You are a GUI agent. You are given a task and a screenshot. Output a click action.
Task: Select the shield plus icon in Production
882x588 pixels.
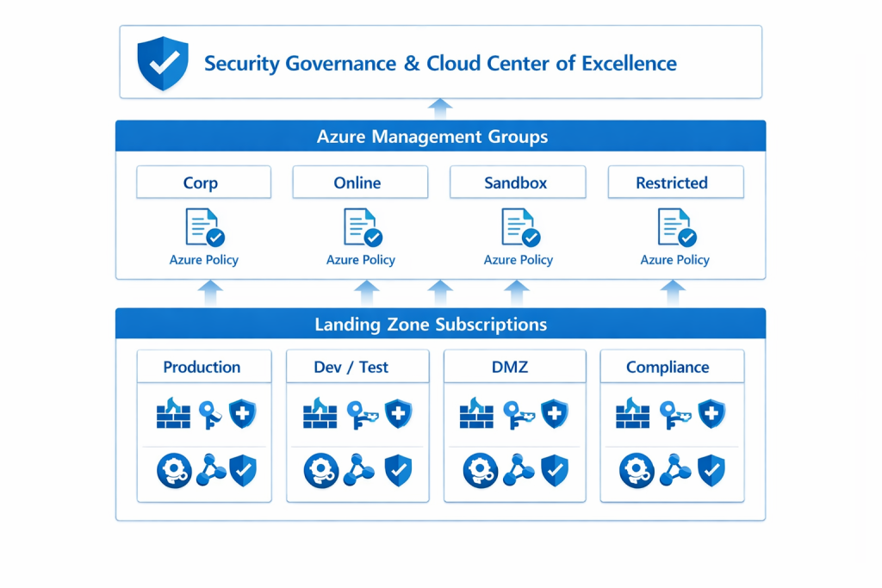pos(242,414)
